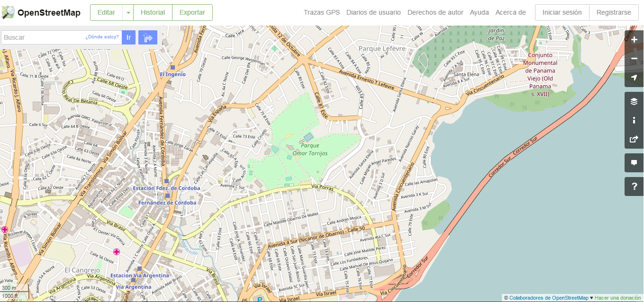
Task: Focus the Buscar search field
Action: pos(43,37)
